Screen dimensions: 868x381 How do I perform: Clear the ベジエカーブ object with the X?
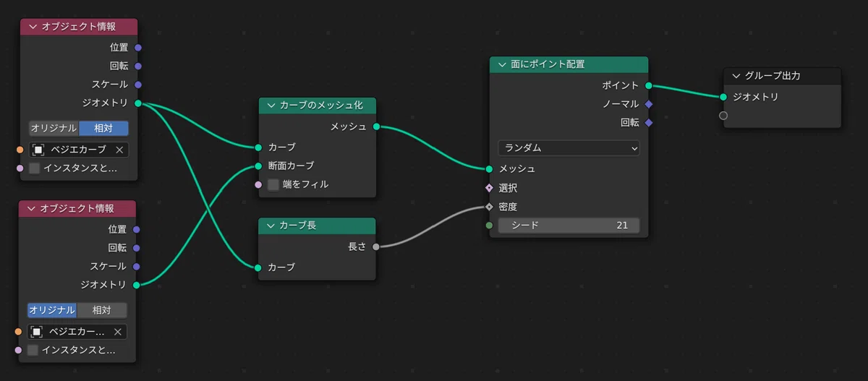click(119, 150)
